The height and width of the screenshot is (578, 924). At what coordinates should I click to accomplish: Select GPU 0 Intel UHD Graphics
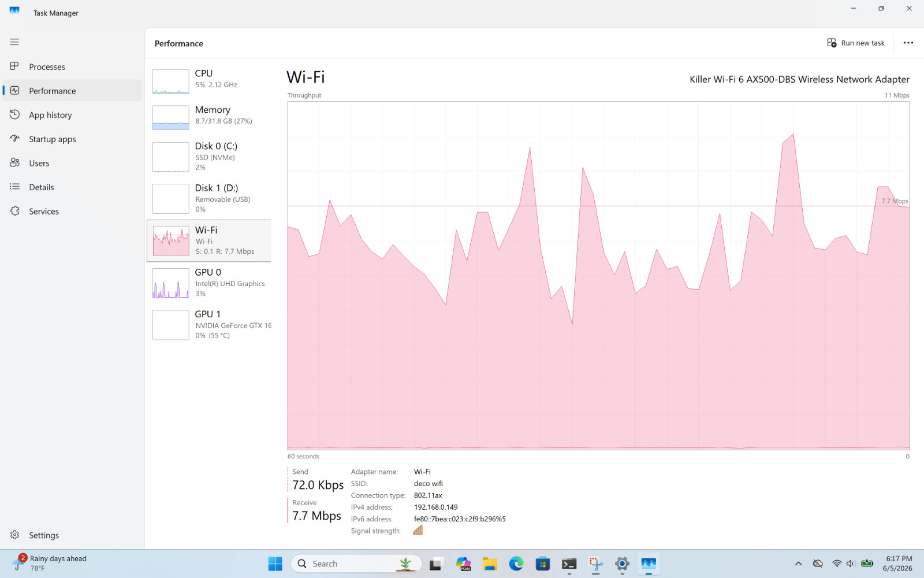209,283
